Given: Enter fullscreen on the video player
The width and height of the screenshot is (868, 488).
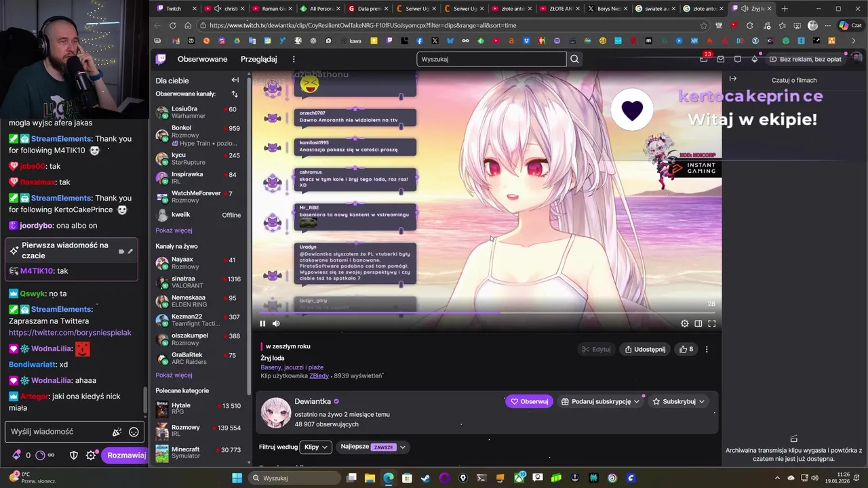Looking at the screenshot, I should point(711,323).
